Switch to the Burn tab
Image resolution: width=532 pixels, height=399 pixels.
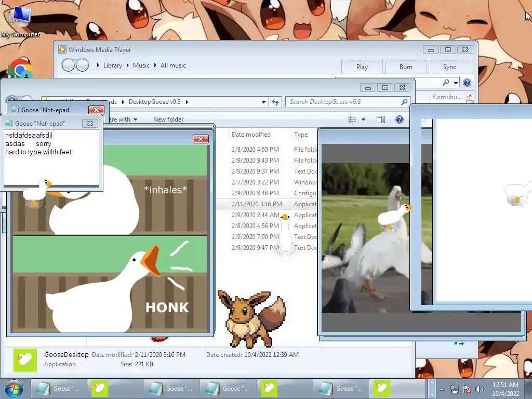[406, 67]
